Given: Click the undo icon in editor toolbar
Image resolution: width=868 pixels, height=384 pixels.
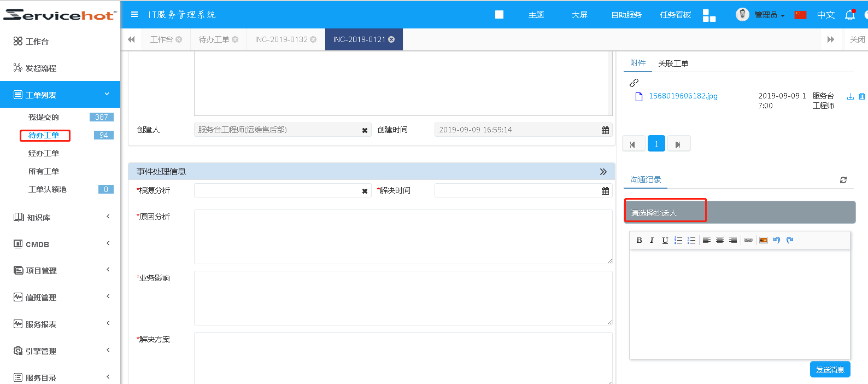Looking at the screenshot, I should pos(777,240).
